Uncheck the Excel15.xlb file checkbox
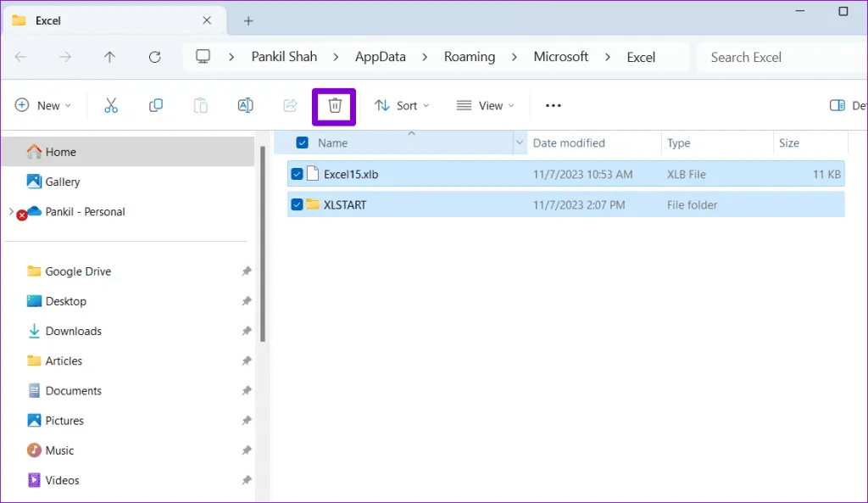The height and width of the screenshot is (503, 868). click(297, 175)
